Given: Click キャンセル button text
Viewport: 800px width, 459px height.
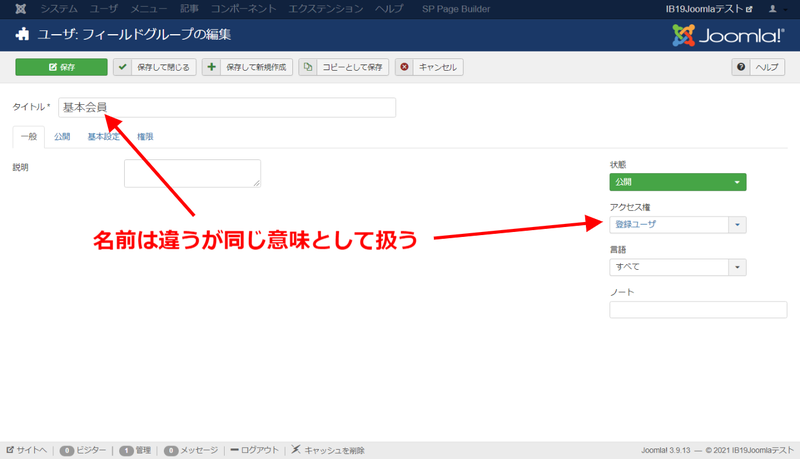Looking at the screenshot, I should pos(438,67).
